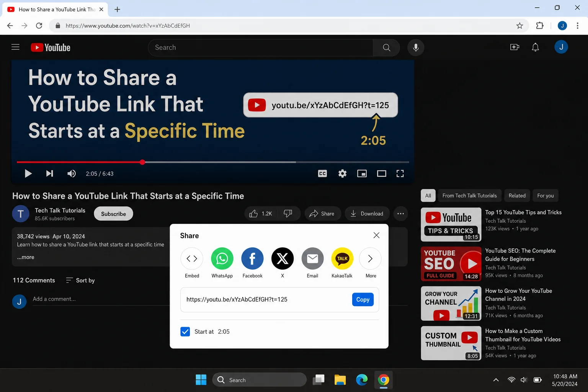Open Sort by comments dropdown
The image size is (588, 392).
point(80,280)
